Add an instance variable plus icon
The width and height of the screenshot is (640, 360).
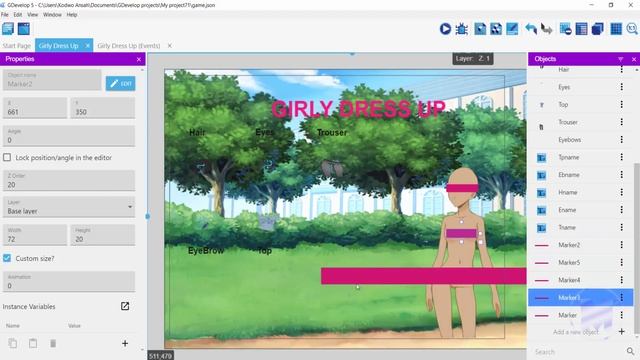[125, 343]
